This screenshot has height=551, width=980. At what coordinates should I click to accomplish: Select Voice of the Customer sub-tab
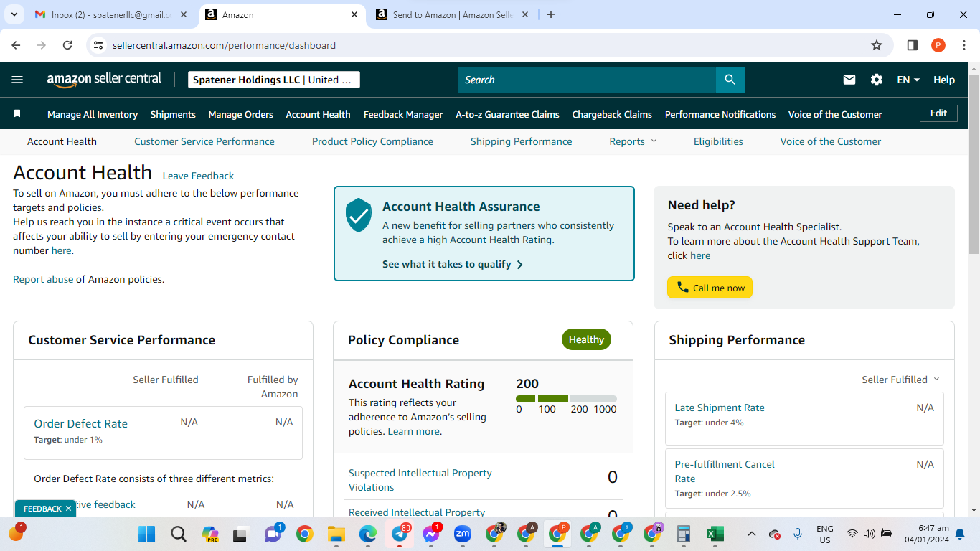[831, 141]
